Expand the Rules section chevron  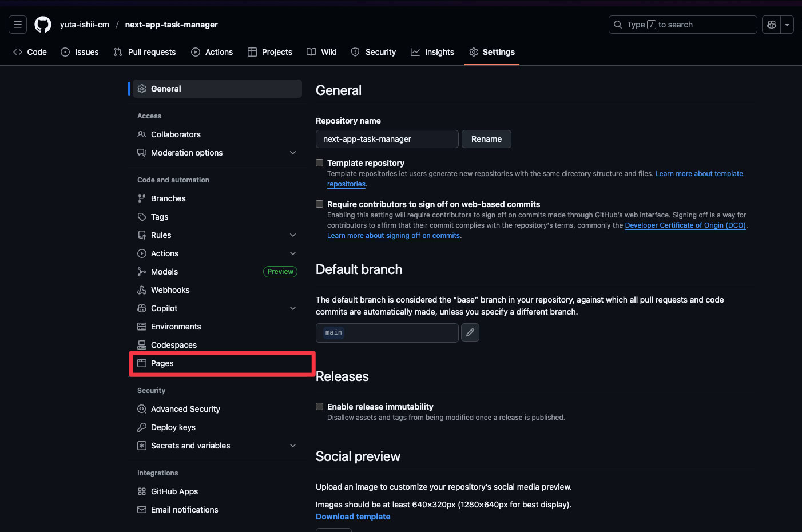[293, 235]
